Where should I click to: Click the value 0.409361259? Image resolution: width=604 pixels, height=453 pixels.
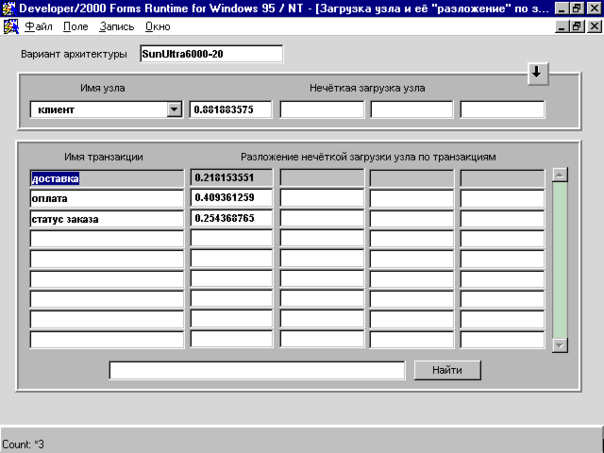(231, 198)
